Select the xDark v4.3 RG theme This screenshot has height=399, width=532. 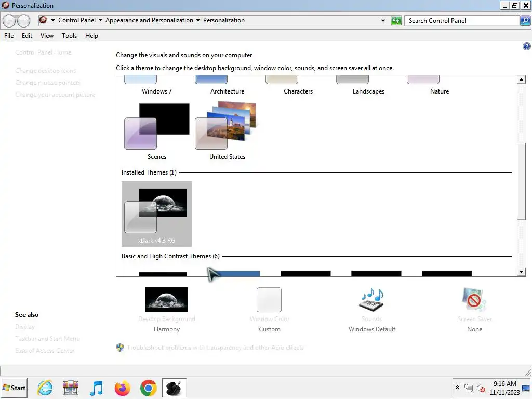157,214
